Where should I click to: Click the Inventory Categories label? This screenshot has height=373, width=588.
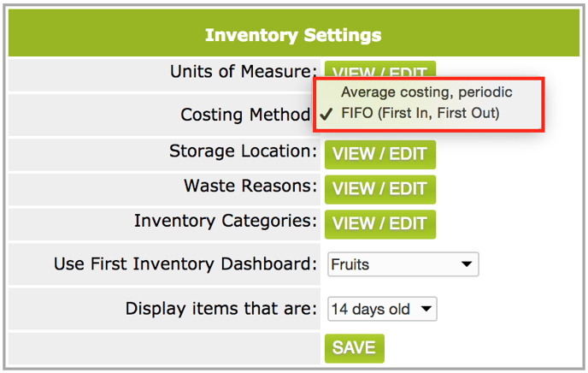(x=226, y=221)
